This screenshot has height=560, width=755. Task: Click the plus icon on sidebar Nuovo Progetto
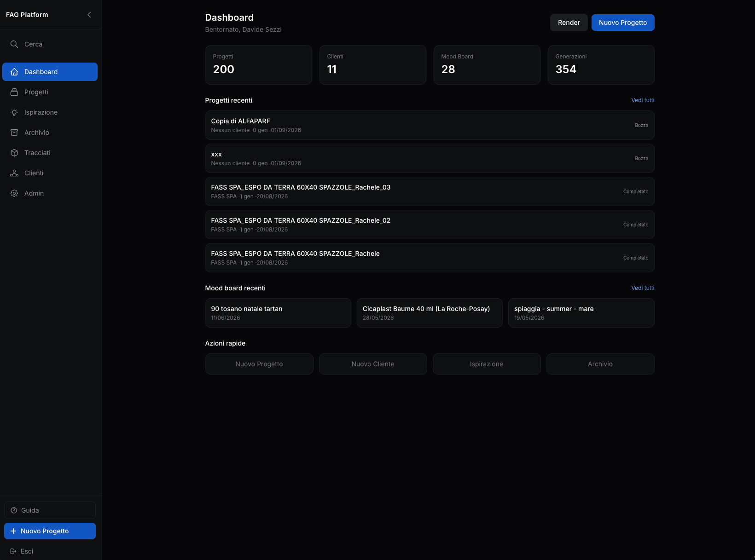tap(13, 531)
